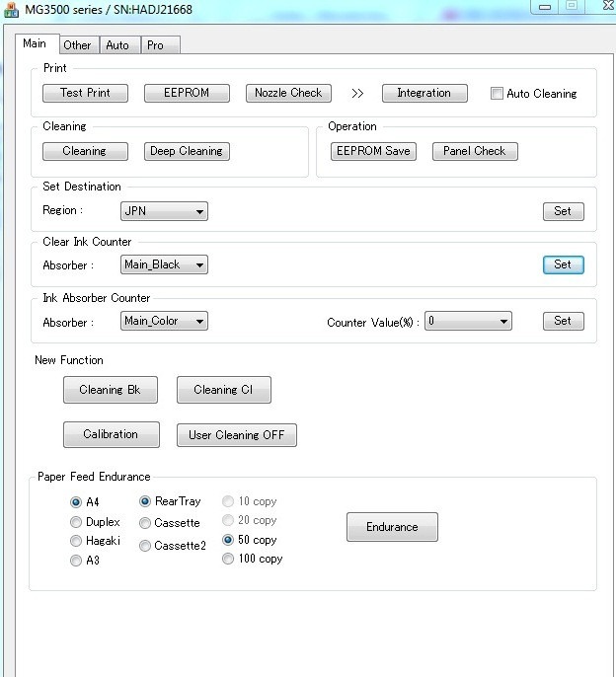
Task: Click the Integration button
Action: click(x=424, y=93)
